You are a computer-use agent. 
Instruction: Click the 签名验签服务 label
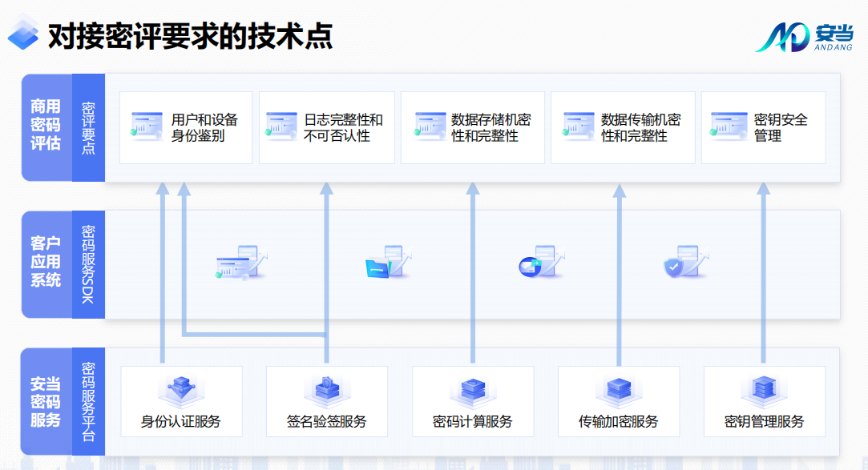[327, 422]
